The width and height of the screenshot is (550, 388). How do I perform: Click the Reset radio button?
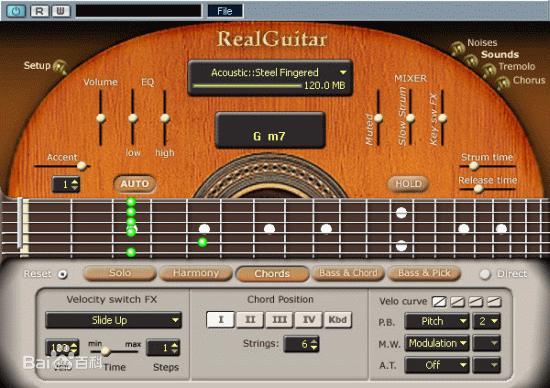click(63, 274)
